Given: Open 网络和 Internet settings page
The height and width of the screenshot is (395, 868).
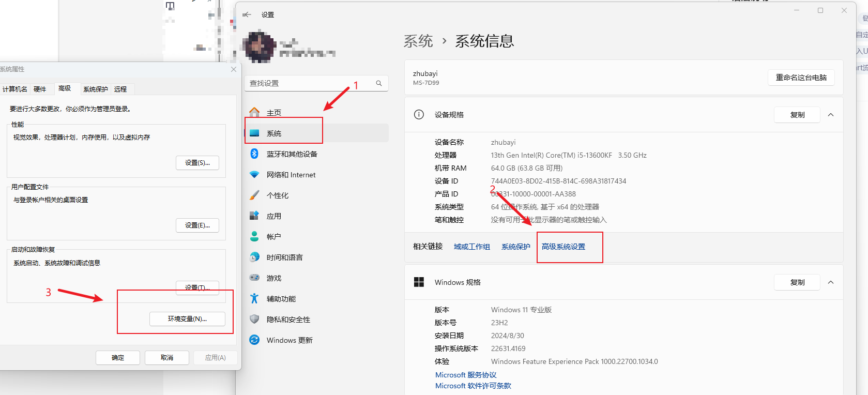Looking at the screenshot, I should 316,175.
